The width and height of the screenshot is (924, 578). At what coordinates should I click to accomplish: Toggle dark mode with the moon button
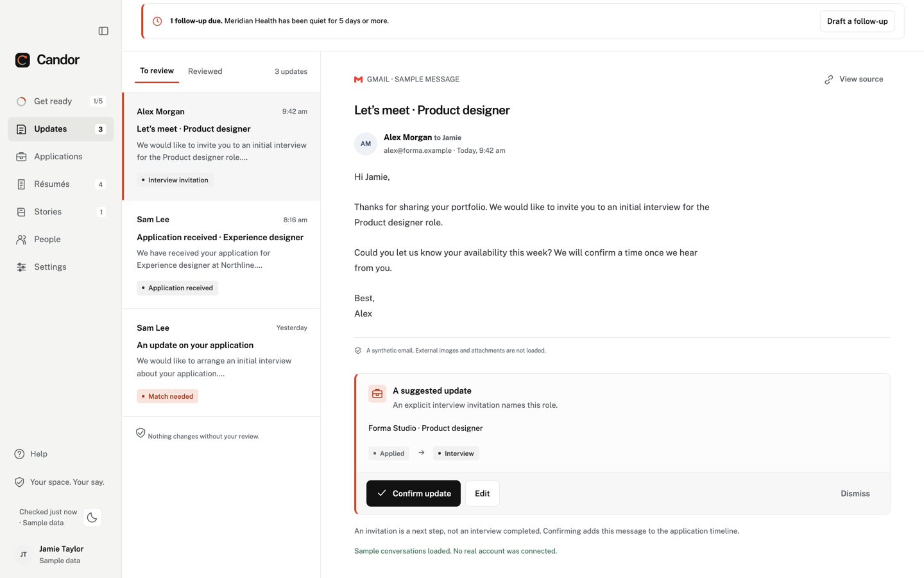pyautogui.click(x=92, y=518)
